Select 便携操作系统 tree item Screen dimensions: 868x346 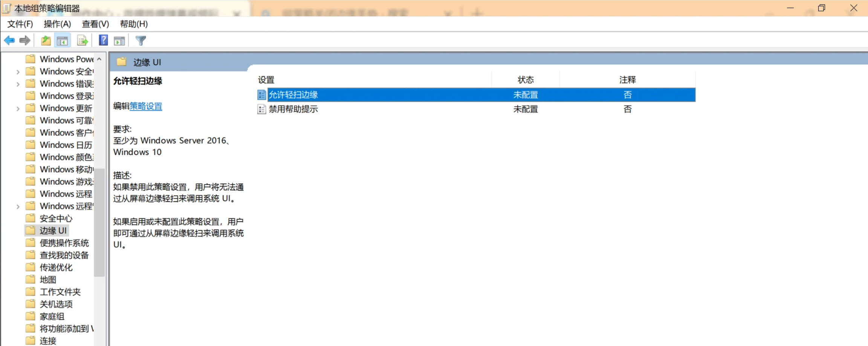(64, 243)
